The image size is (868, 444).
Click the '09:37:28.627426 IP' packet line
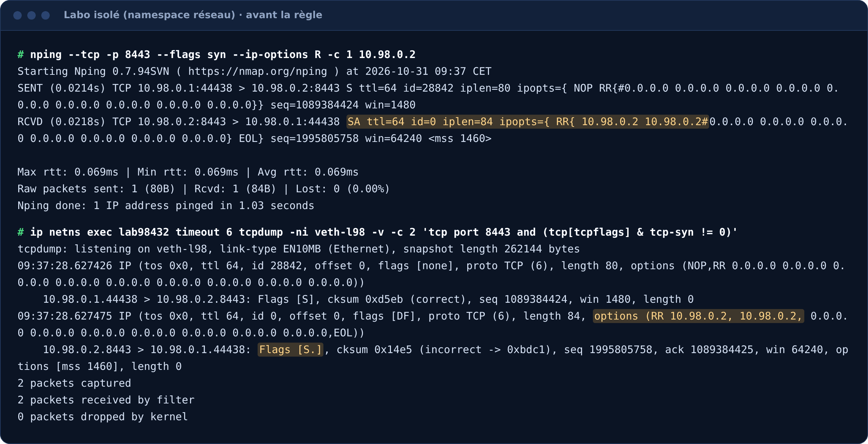point(431,266)
